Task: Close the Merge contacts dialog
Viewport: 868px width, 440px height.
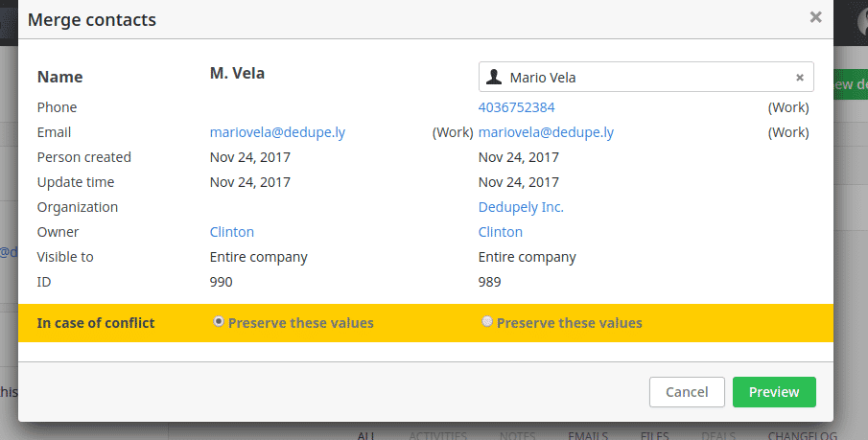Action: coord(815,17)
